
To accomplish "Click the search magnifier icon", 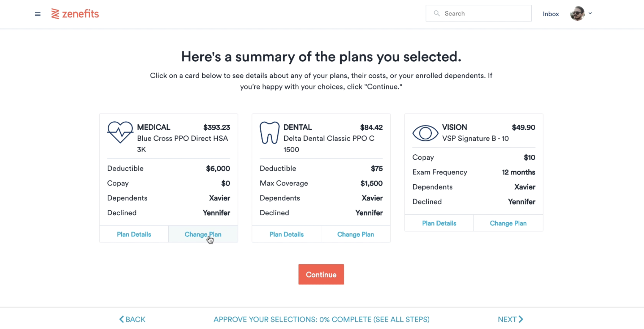I will 436,13.
